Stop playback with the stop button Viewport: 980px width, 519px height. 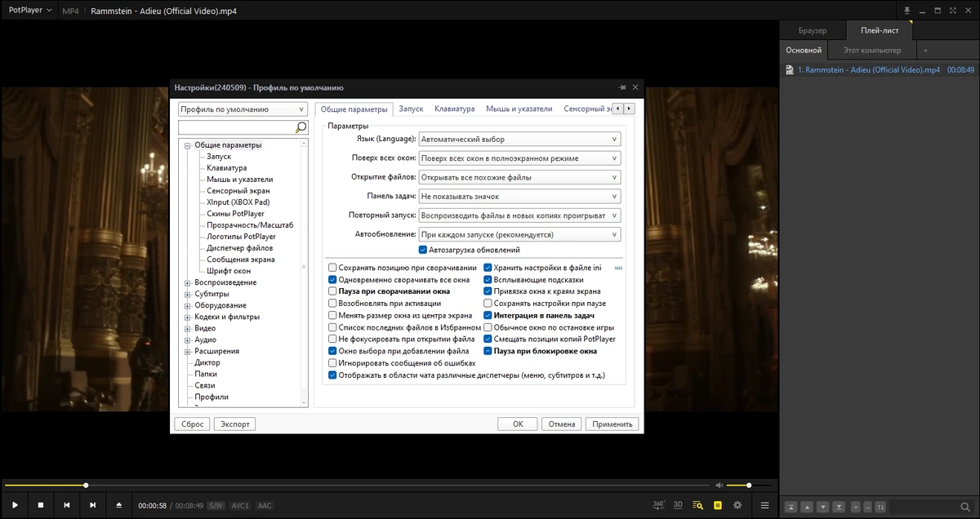(x=40, y=505)
